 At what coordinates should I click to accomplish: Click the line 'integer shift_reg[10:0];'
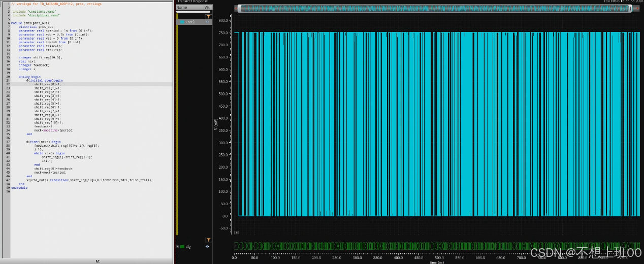[40, 57]
